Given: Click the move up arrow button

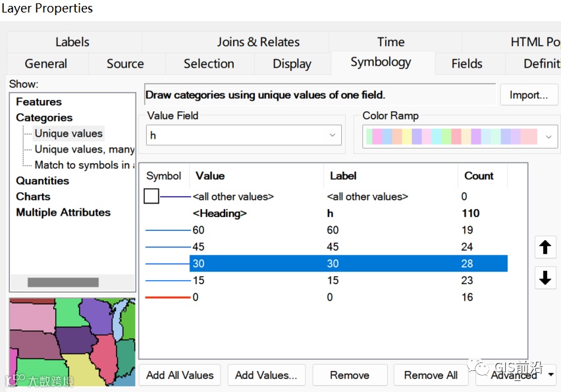Looking at the screenshot, I should click(545, 247).
